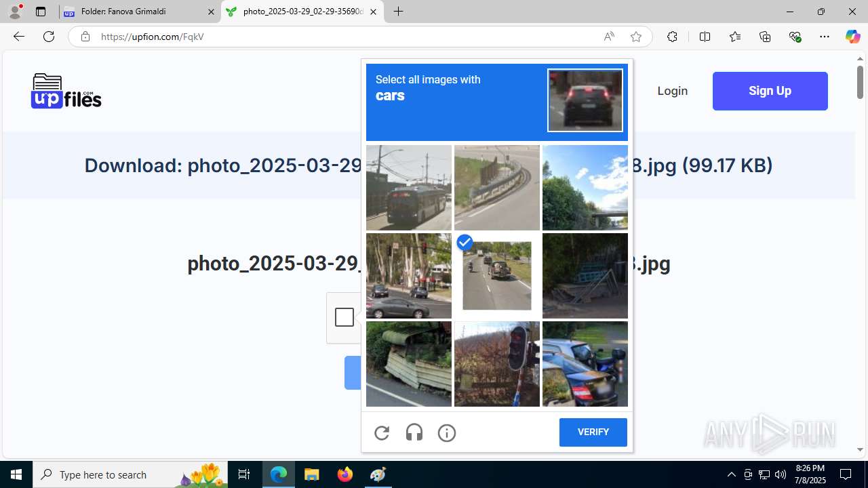Select the traffic light image
The height and width of the screenshot is (488, 868).
pos(497,364)
